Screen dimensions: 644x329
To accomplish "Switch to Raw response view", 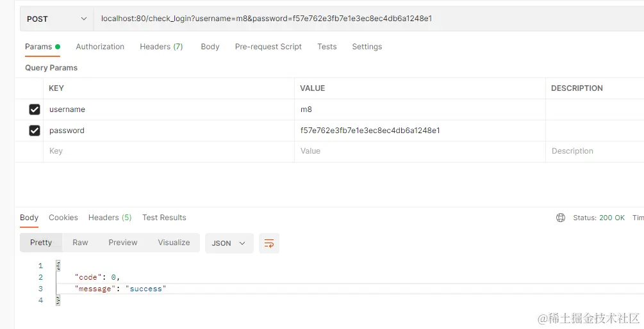I will [x=80, y=243].
